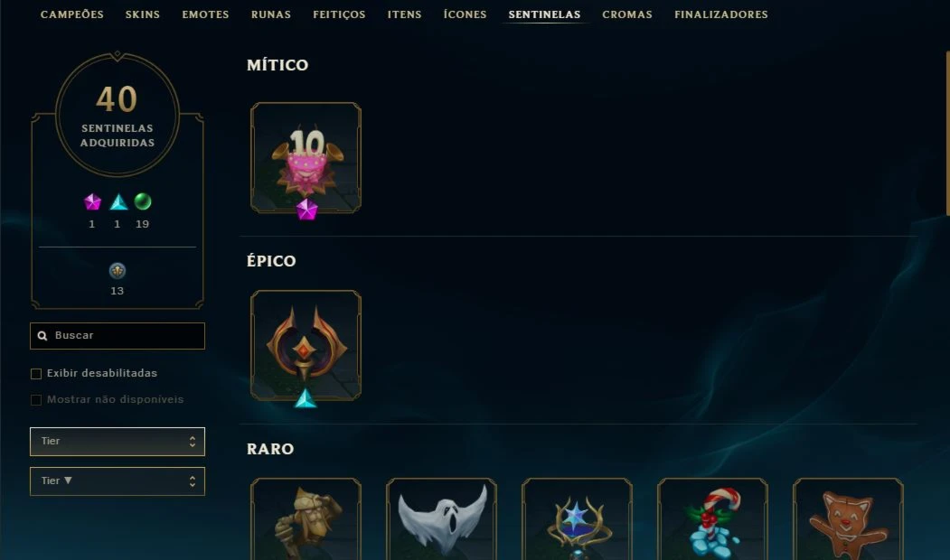
Task: Enable the Exibir desabilitadas checkbox
Action: (x=36, y=374)
